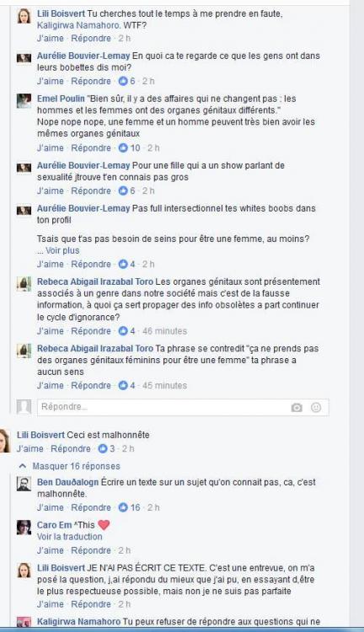Click in the 'Répondre...' text field

183,407
